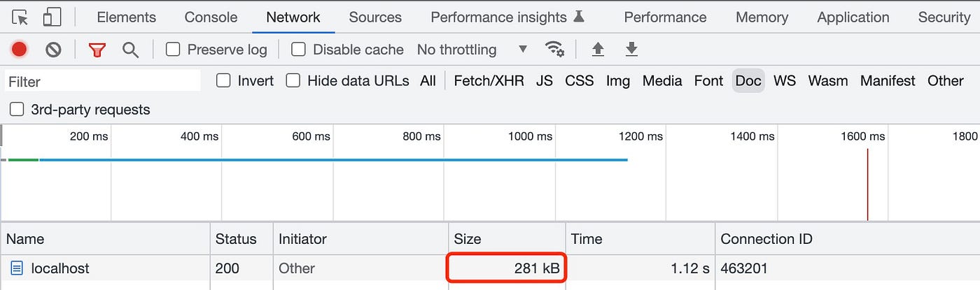
Task: Stop recording network log with red button
Action: coord(19,50)
